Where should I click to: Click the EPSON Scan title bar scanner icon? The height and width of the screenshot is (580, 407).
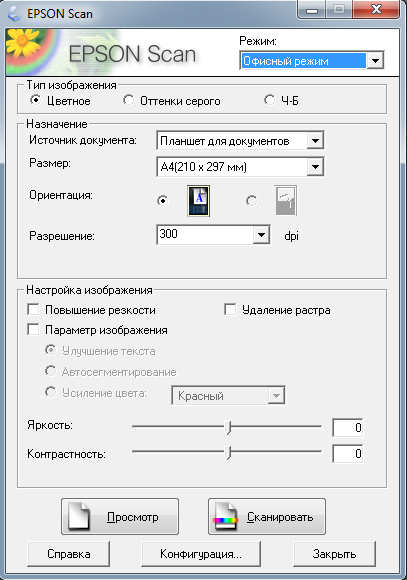point(14,14)
